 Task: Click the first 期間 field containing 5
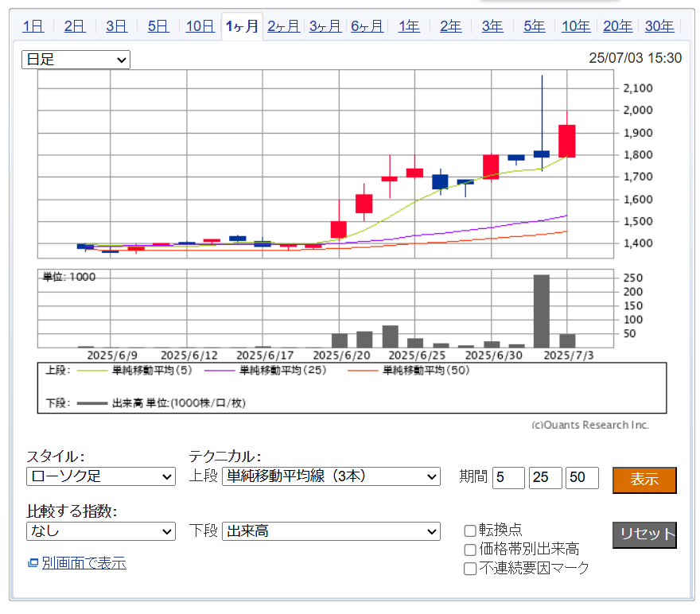click(x=508, y=478)
